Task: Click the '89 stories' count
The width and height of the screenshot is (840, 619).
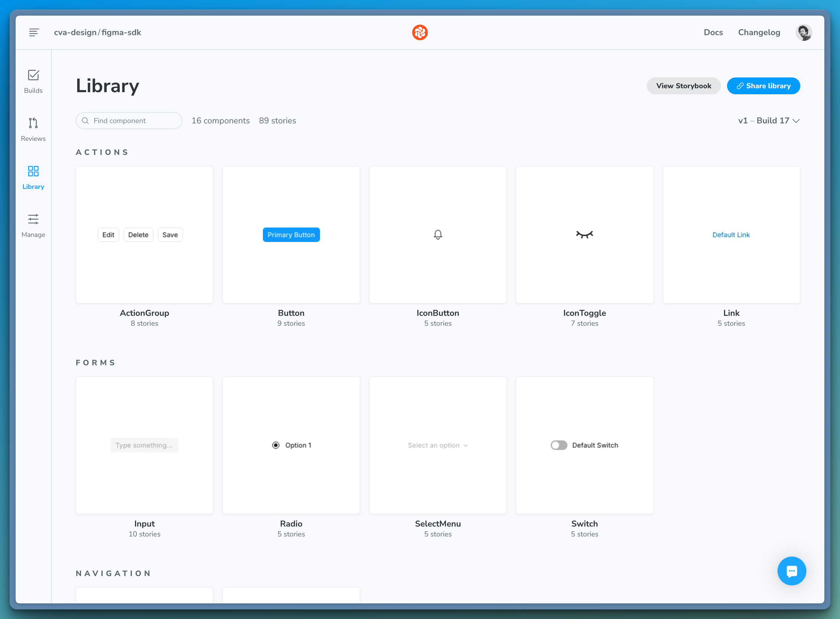Action: [x=278, y=121]
